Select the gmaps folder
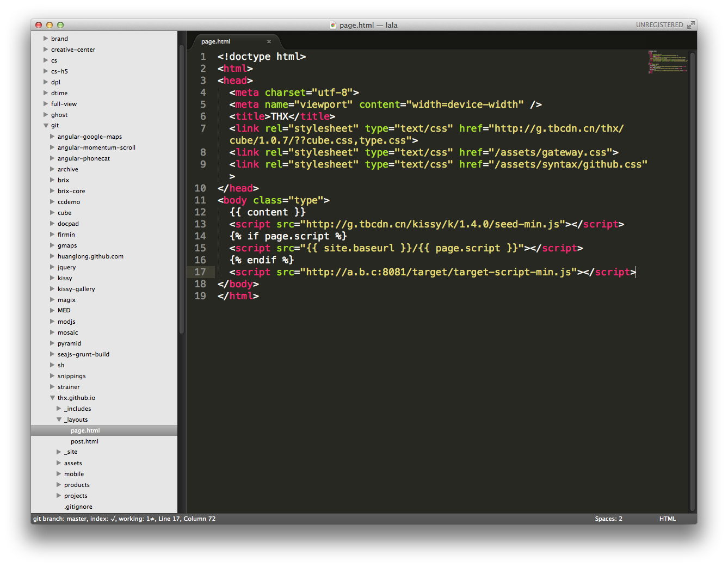This screenshot has height=567, width=728. [x=67, y=245]
